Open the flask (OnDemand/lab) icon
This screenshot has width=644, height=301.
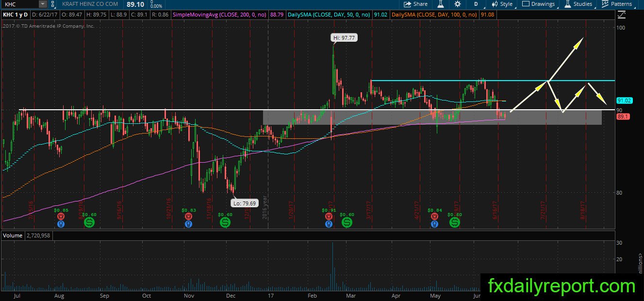tap(441, 4)
